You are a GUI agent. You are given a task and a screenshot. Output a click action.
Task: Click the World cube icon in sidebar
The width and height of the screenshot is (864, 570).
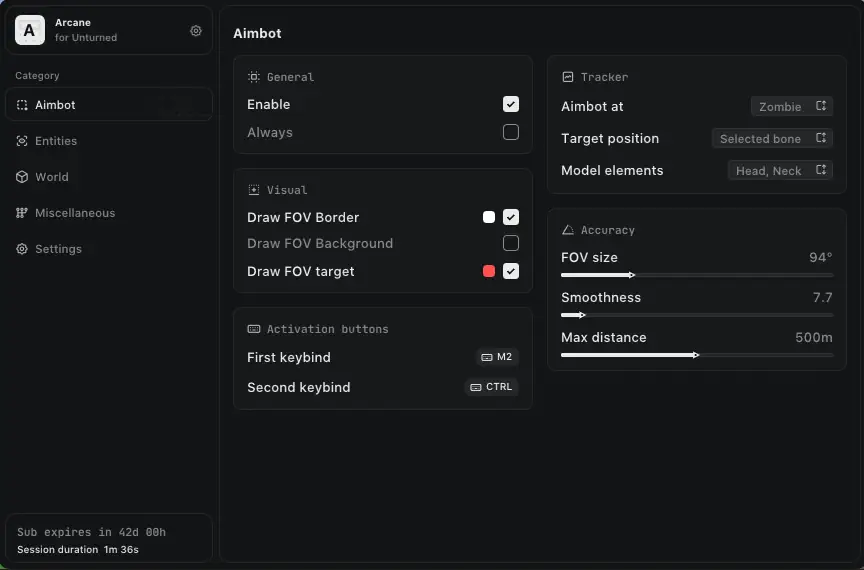(22, 177)
